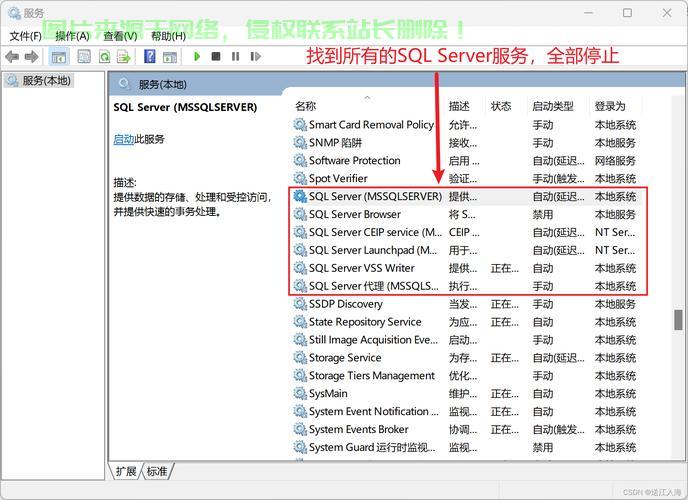Sort by the 描述 column header
Screen dimensions: 688x500
[x=459, y=106]
